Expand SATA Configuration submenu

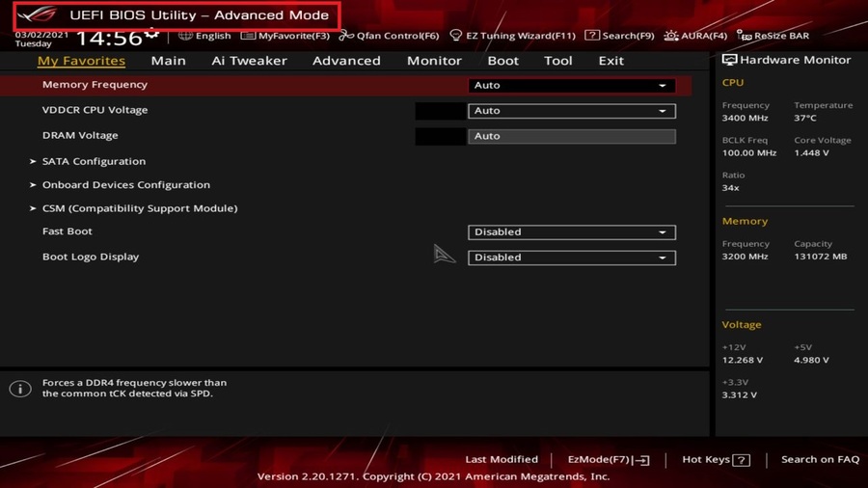(94, 161)
